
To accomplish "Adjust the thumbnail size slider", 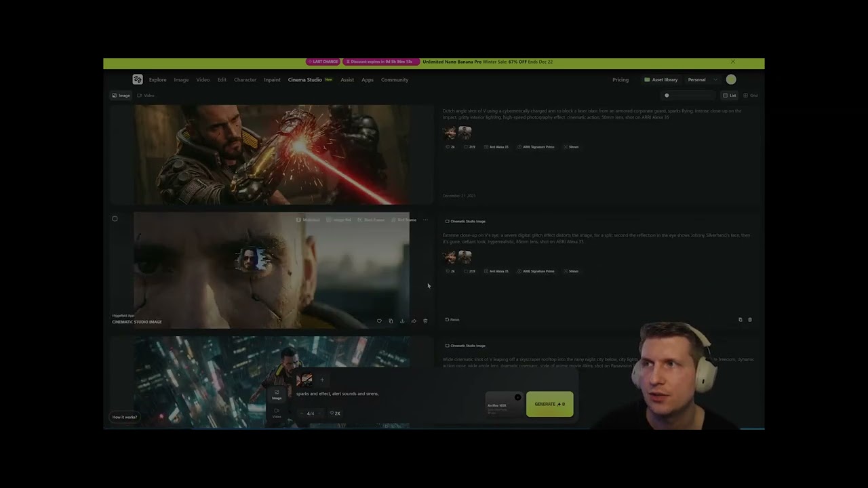I will point(687,96).
